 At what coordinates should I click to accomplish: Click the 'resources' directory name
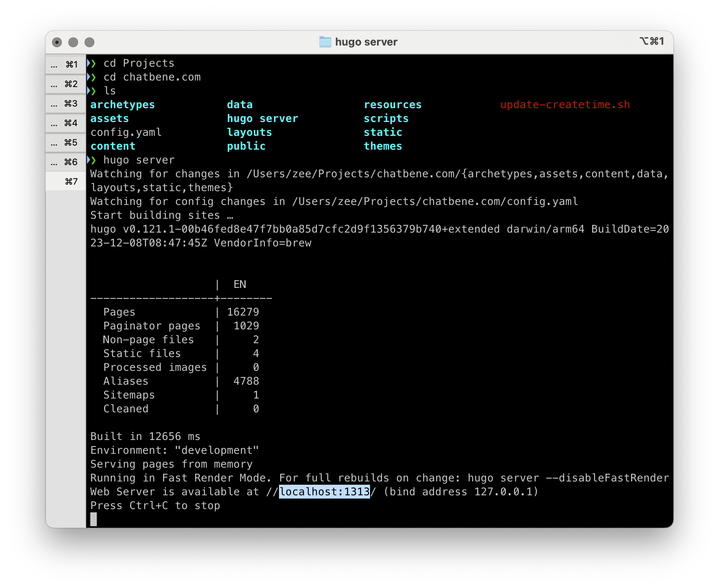393,105
